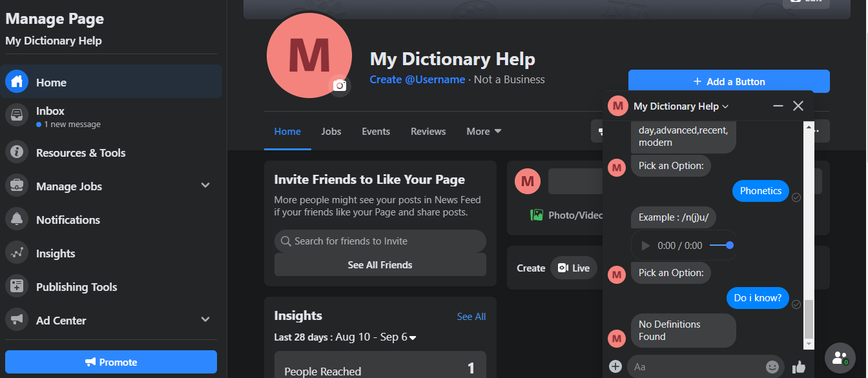Click the Phonetics message bubble
Screen dimensions: 868x378
tap(761, 190)
